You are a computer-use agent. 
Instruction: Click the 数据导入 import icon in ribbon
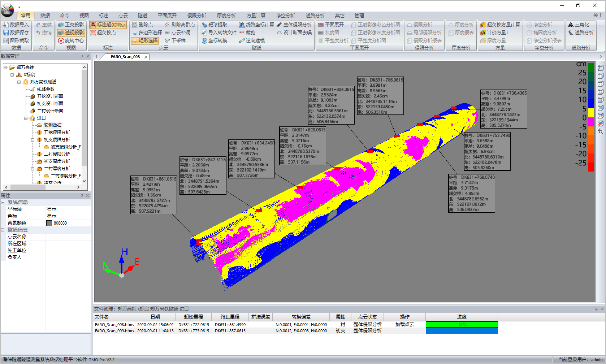(6, 25)
